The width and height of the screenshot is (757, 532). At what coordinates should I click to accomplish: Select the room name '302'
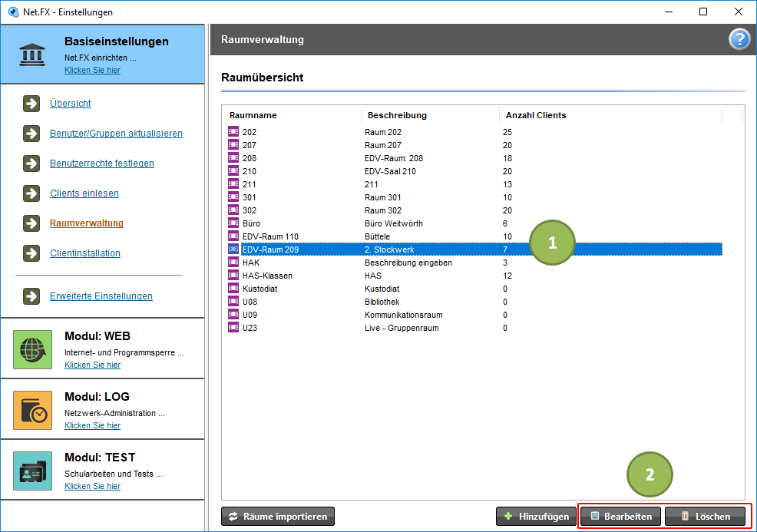(x=249, y=210)
